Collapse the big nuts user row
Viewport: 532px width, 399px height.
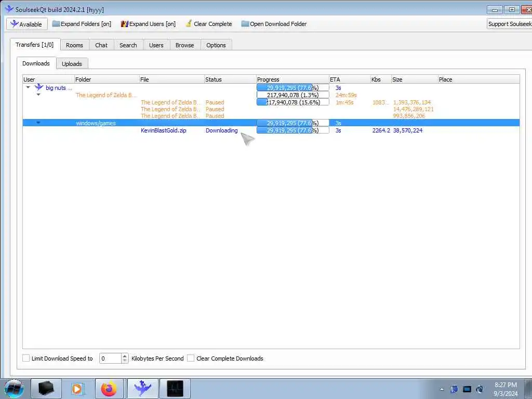coord(28,87)
